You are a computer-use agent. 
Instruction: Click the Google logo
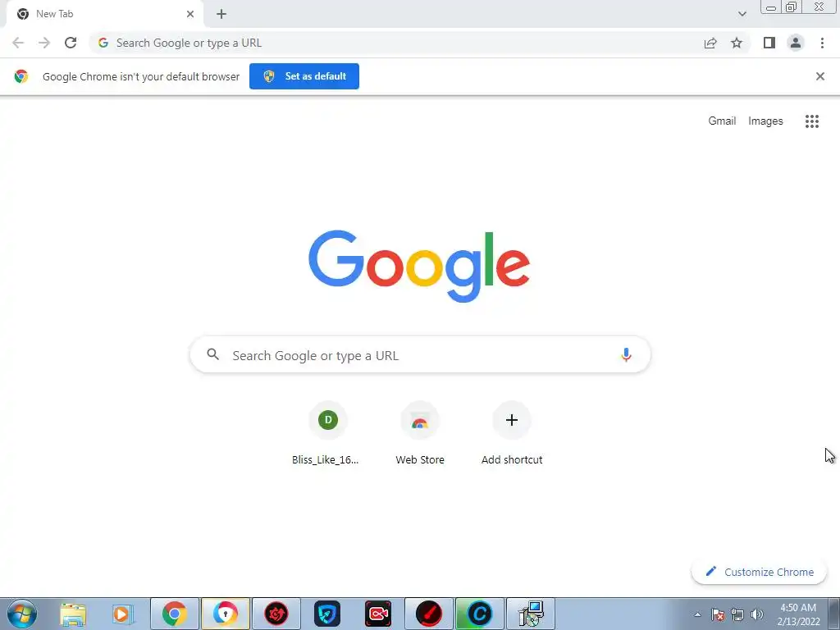coord(419,267)
